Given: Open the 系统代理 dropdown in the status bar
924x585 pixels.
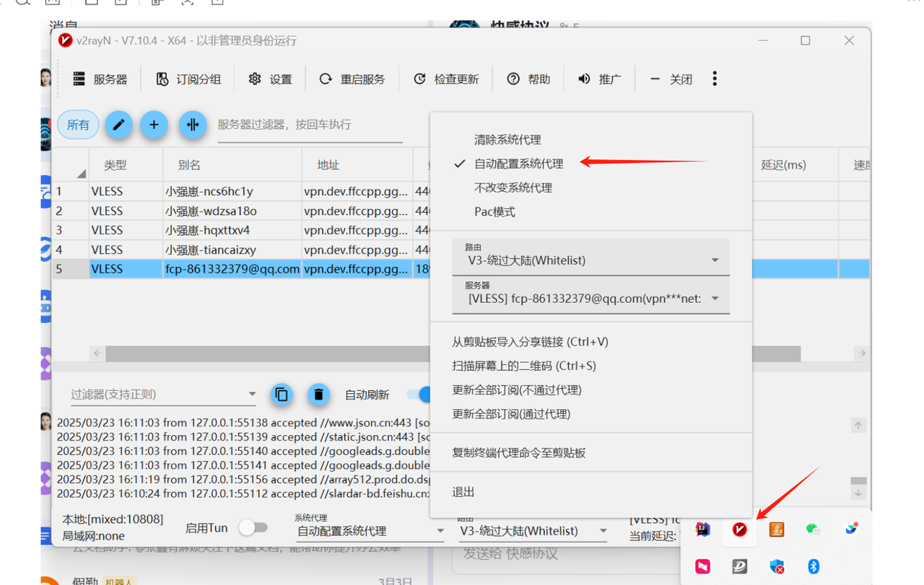Looking at the screenshot, I should tap(371, 531).
